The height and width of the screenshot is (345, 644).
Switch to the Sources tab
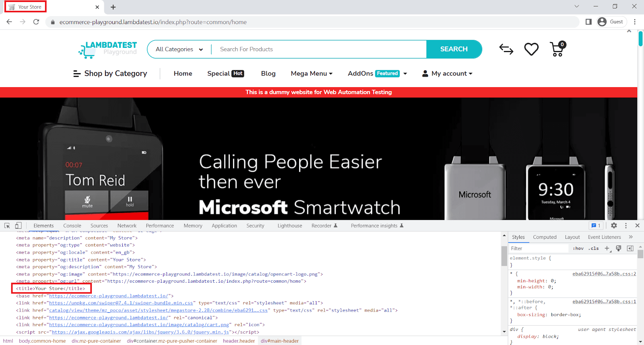(99, 226)
